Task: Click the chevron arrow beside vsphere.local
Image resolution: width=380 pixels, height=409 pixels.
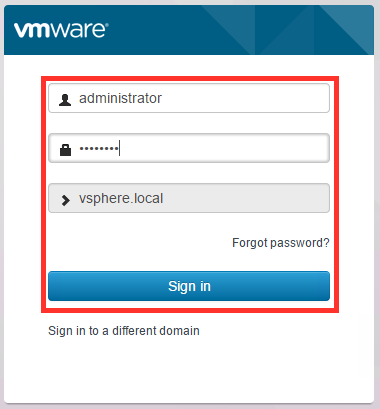Action: pos(65,200)
